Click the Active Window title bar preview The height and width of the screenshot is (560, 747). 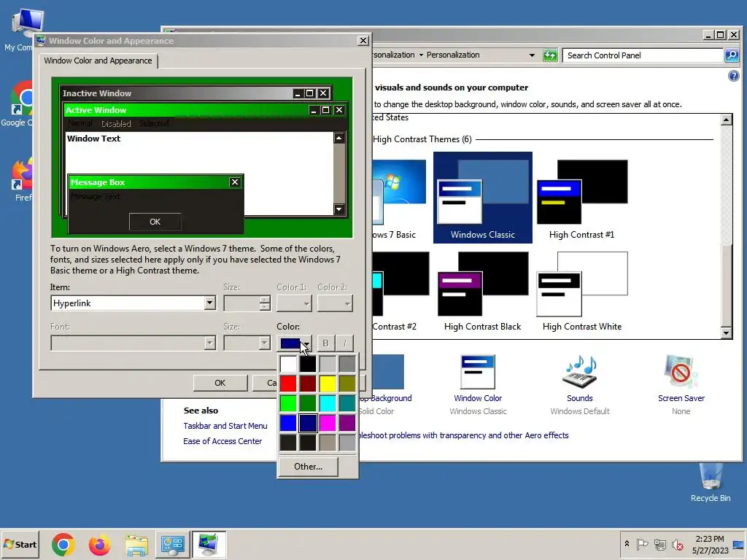[204, 110]
